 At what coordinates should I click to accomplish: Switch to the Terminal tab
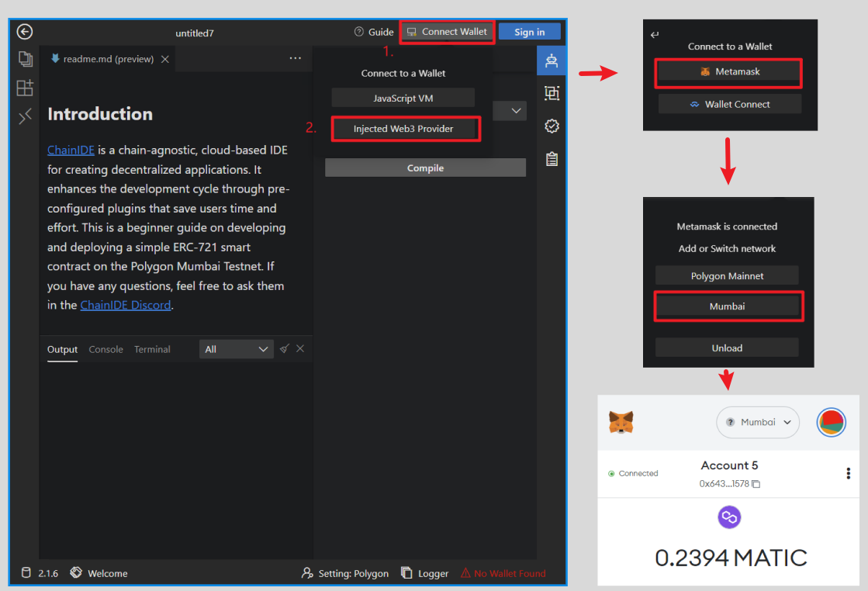click(x=152, y=350)
